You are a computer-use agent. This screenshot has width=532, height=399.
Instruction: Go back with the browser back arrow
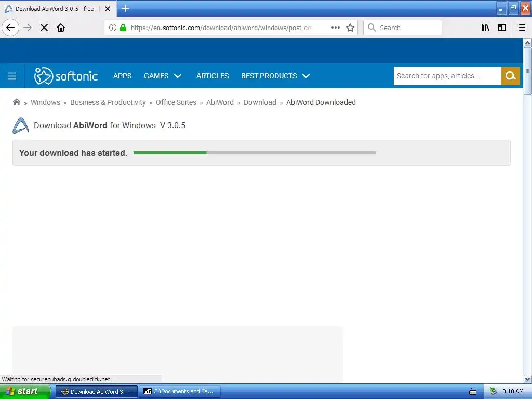point(10,28)
